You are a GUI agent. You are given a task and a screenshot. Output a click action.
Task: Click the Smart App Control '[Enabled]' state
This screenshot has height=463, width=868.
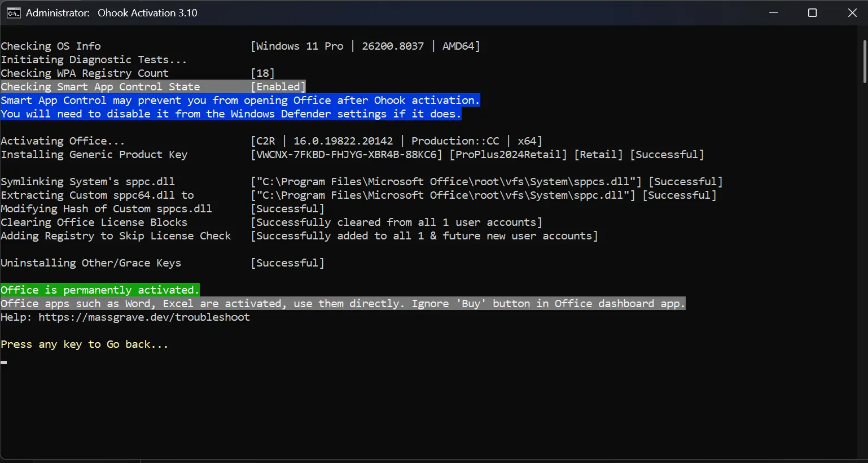coord(278,87)
